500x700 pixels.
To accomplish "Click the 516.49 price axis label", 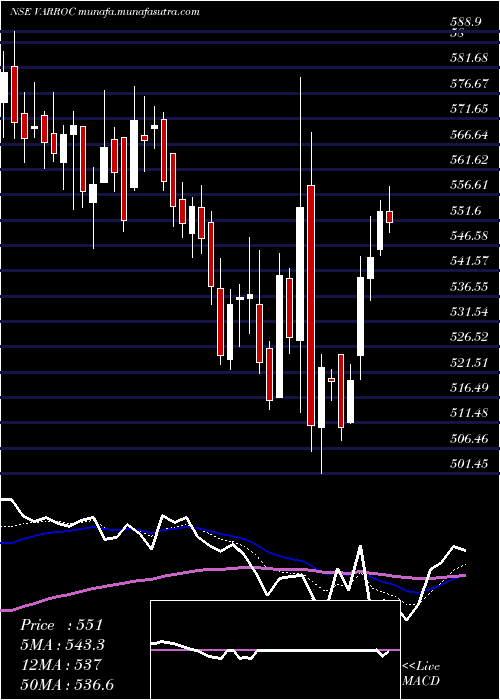I will tap(469, 388).
